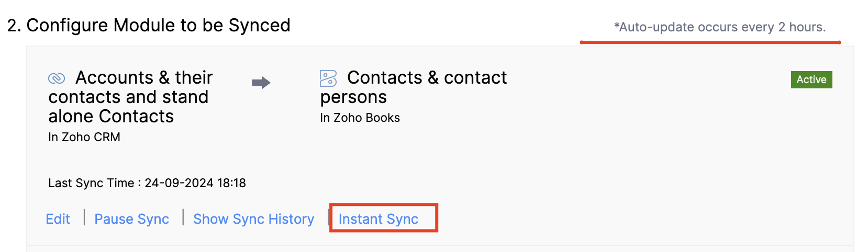Start an Instant Sync
This screenshot has height=252, width=868.
point(378,219)
